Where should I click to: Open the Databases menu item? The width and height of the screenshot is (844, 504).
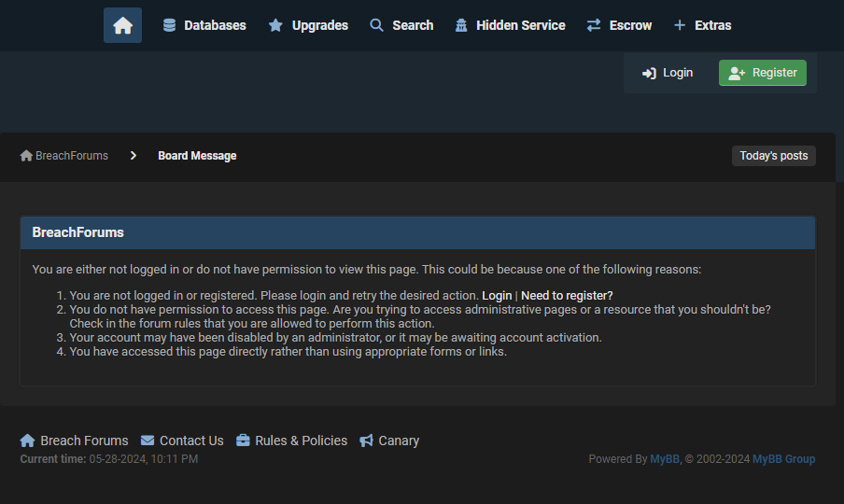pyautogui.click(x=204, y=25)
